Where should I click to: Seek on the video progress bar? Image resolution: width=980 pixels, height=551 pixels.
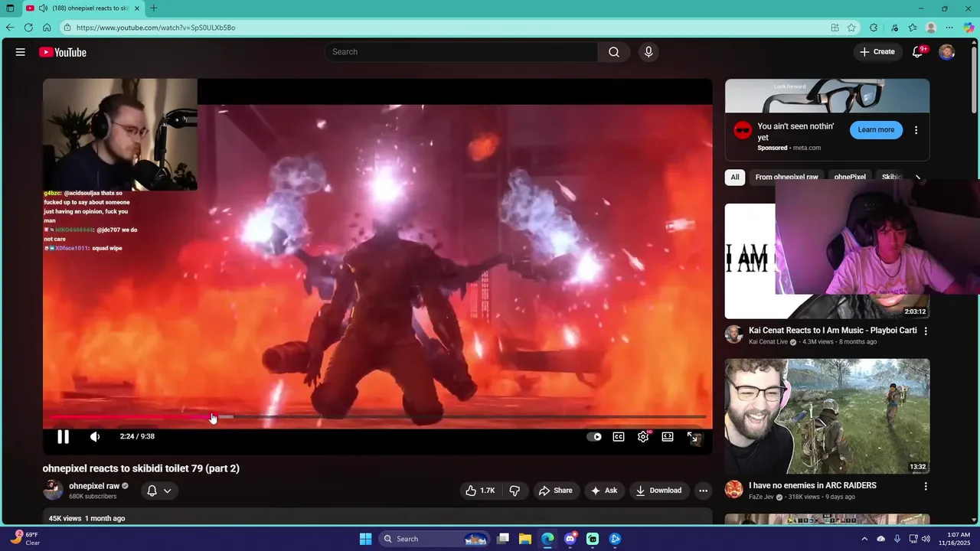tap(377, 417)
